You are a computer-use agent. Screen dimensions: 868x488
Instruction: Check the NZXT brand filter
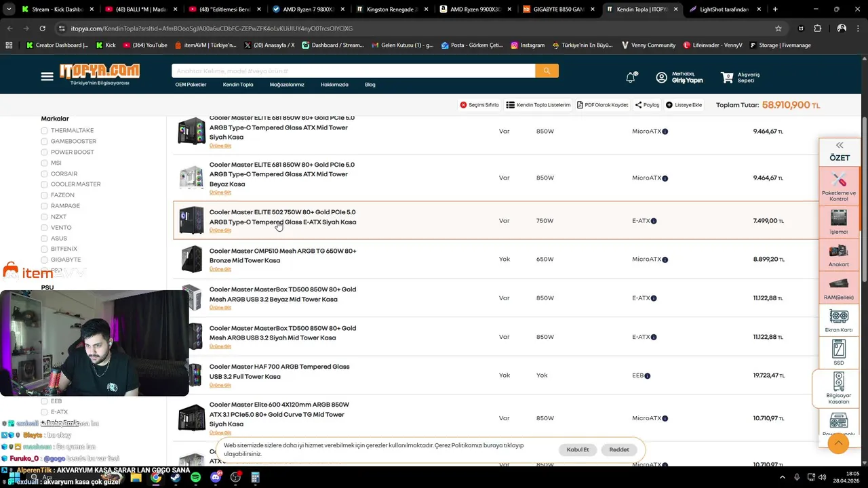pos(44,217)
